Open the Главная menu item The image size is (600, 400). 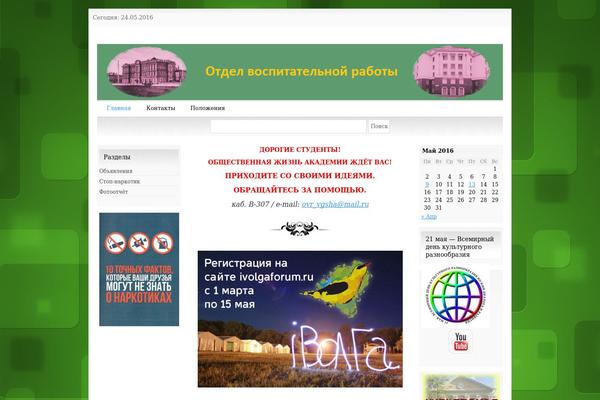click(119, 108)
